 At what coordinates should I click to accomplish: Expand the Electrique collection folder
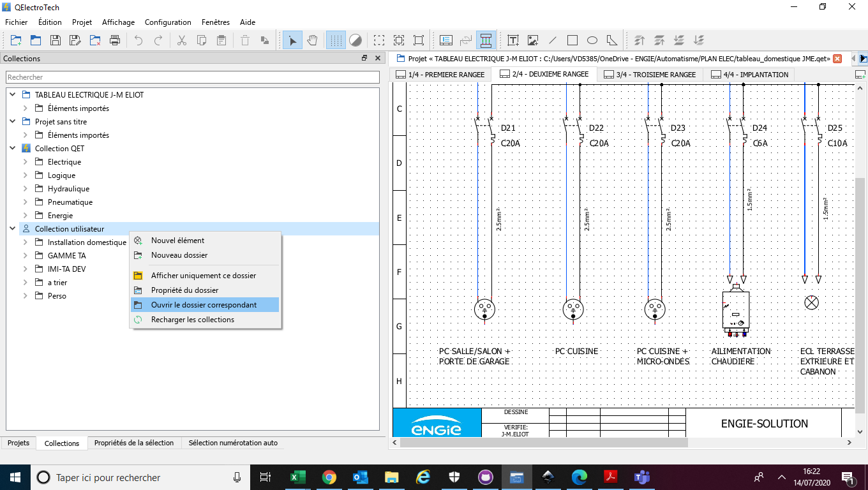(x=26, y=162)
